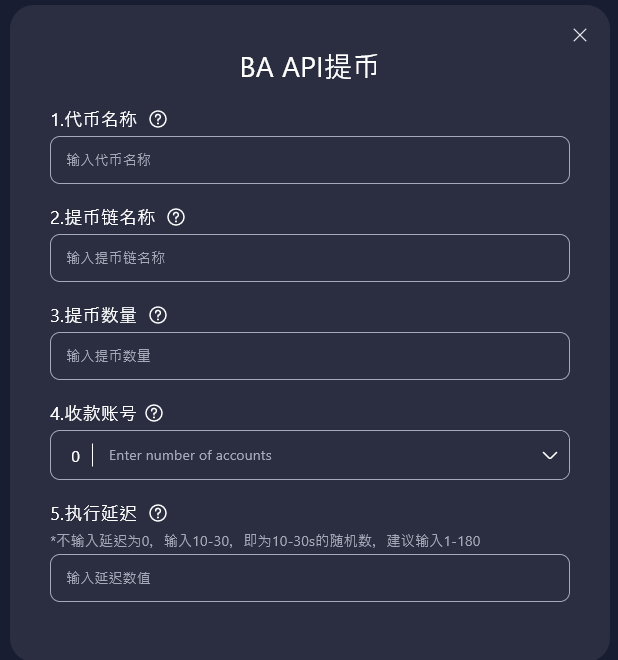Expand the 收款账号 dropdown arrow
This screenshot has height=660, width=618.
pyautogui.click(x=549, y=455)
